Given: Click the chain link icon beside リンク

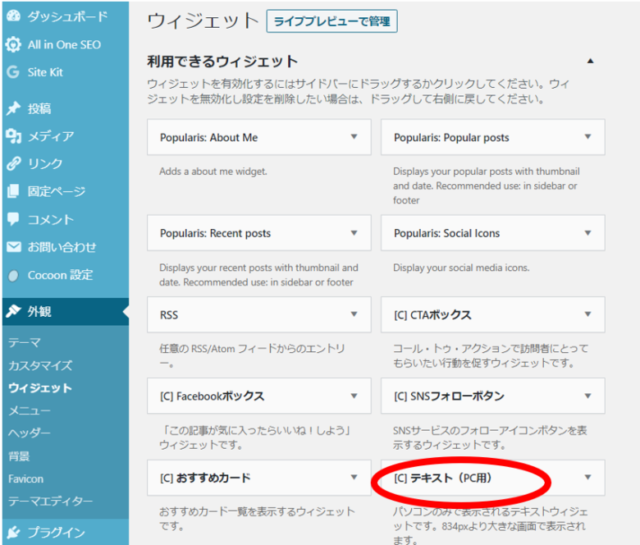Looking at the screenshot, I should [x=13, y=163].
